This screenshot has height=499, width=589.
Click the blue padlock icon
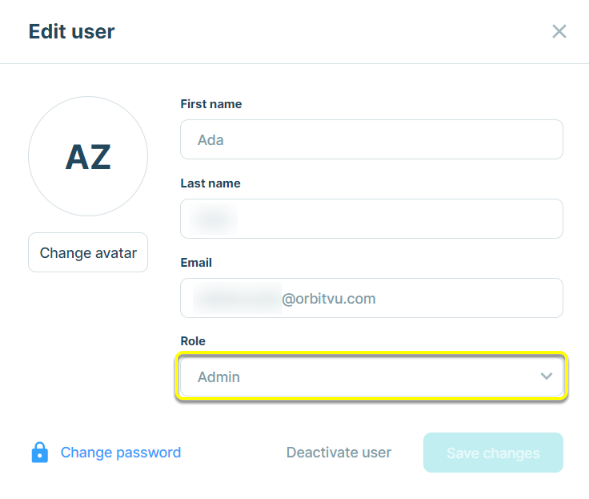click(39, 452)
